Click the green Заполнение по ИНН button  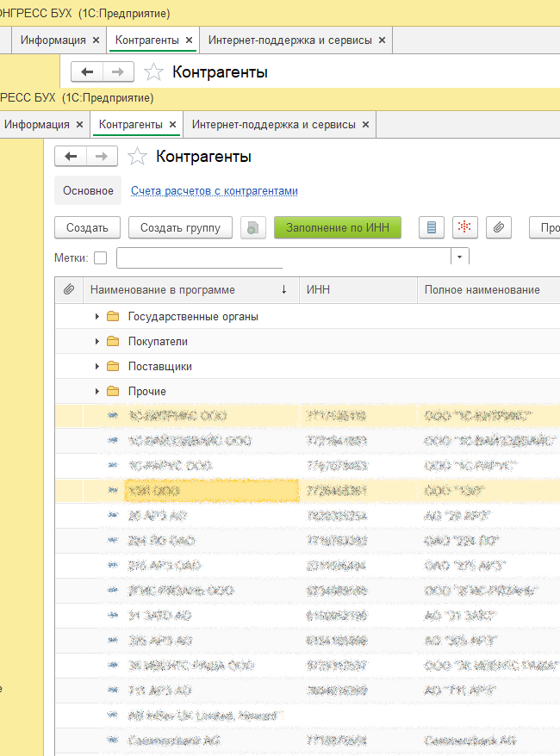click(x=338, y=227)
